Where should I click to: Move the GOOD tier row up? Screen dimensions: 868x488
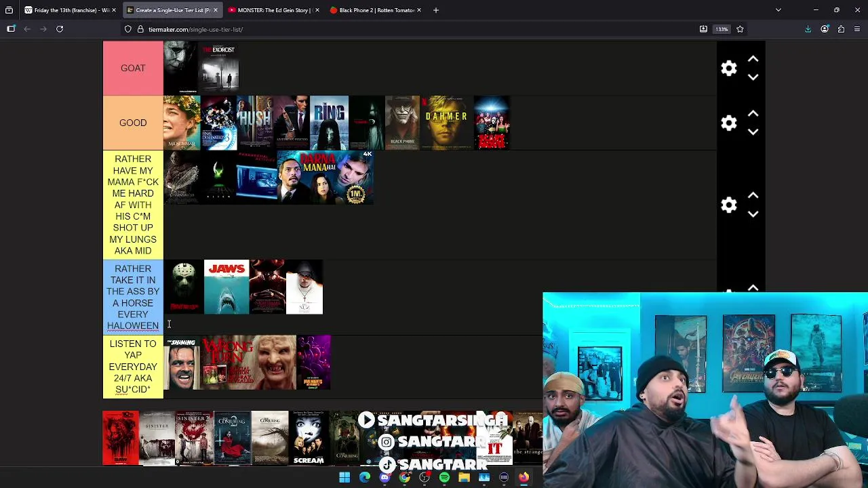[x=753, y=114]
